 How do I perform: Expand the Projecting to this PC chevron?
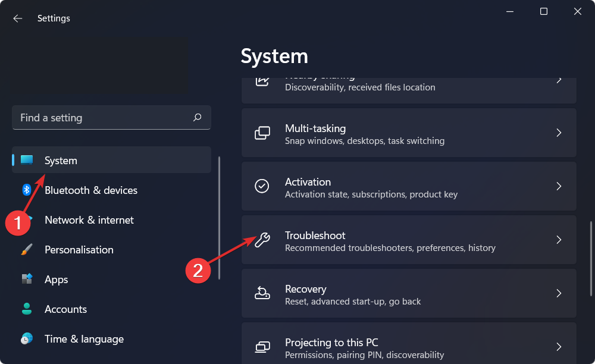pyautogui.click(x=558, y=347)
